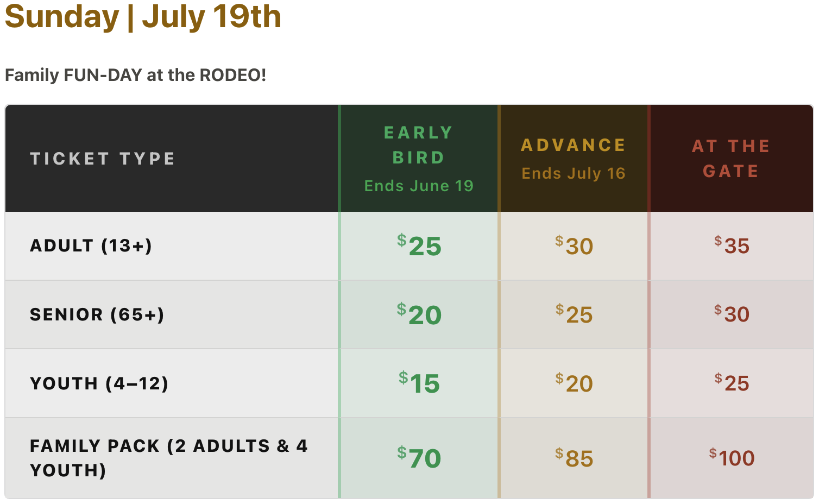819x504 pixels.
Task: Select the Senior (65+) row label
Action: [x=97, y=314]
